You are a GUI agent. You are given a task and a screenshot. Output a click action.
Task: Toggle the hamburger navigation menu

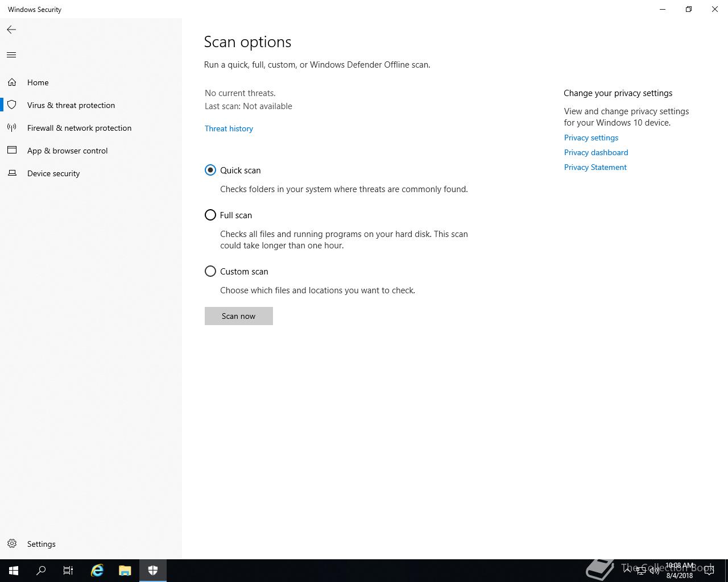pyautogui.click(x=11, y=55)
